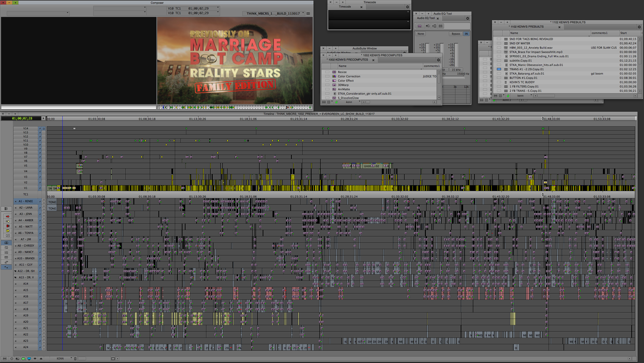Select the A12 - DR. ISH track button
Screen dimensions: 644x363
point(26,271)
